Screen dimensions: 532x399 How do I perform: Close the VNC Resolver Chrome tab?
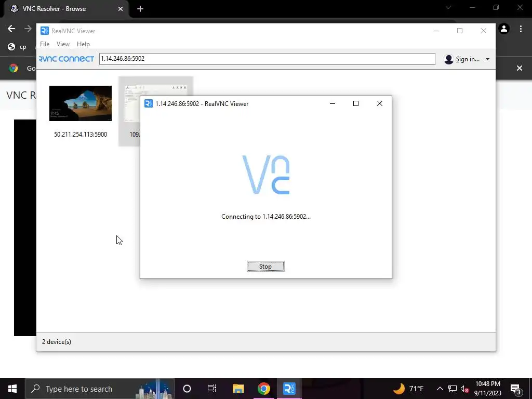tap(121, 9)
